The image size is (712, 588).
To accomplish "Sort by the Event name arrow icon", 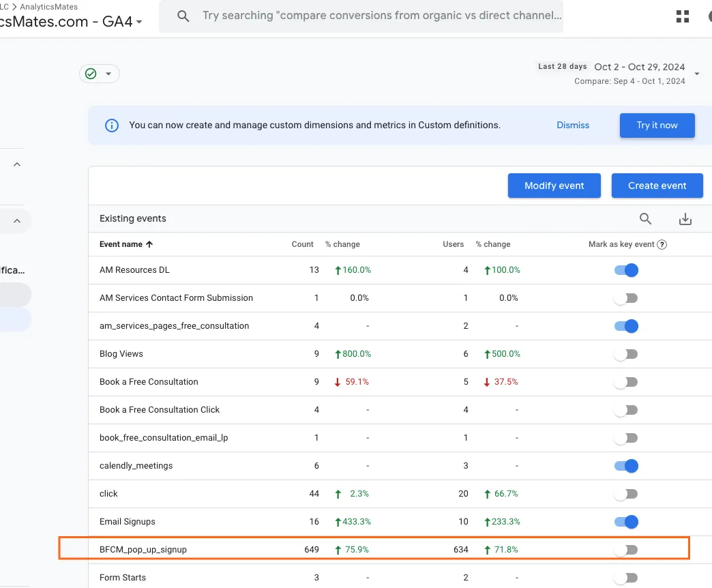I will 149,244.
